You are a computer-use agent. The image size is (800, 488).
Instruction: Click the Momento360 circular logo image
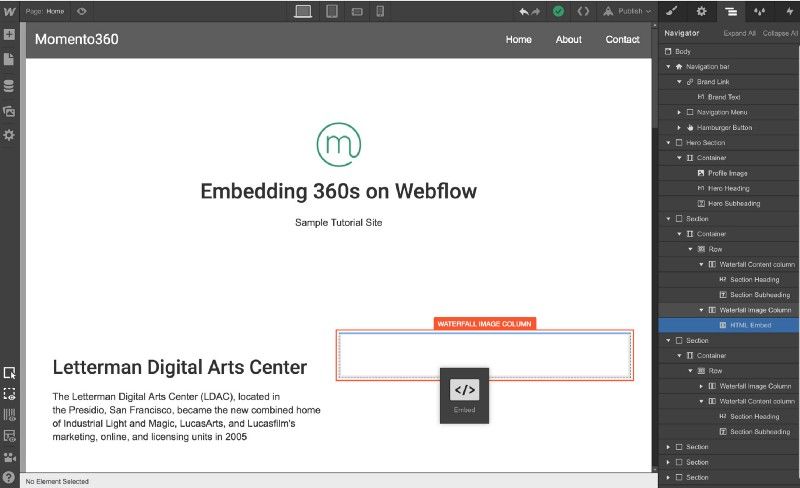(339, 144)
